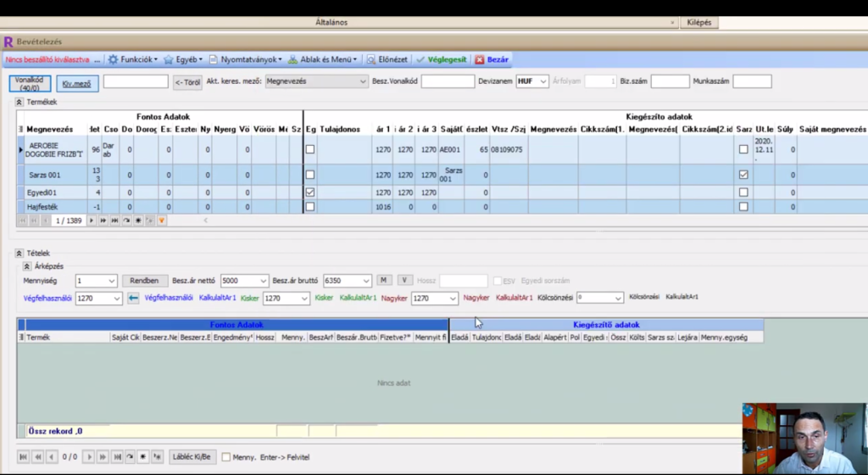The width and height of the screenshot is (868, 475).
Task: Toggle the Eg checkbox in Egyedi01 row
Action: click(x=310, y=193)
